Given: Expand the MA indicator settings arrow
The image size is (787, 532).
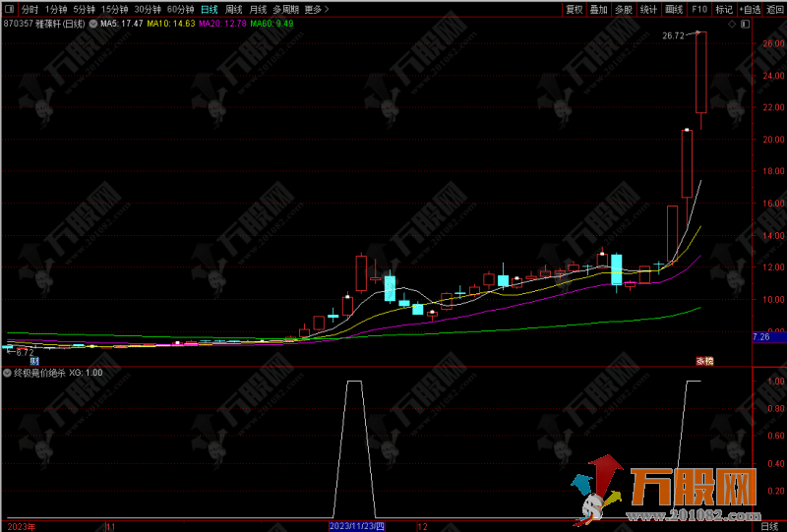Looking at the screenshot, I should coord(92,24).
